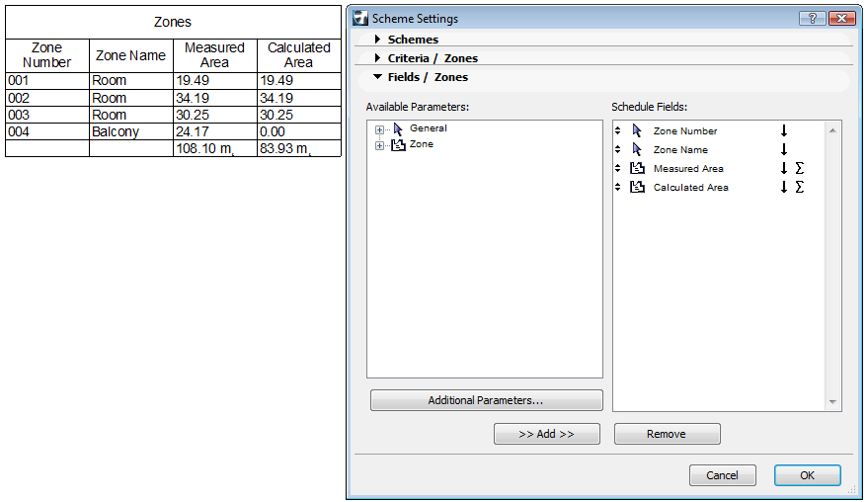Click the Schedule Fields scrollbar up arrow
This screenshot has height=502, width=868.
click(832, 130)
